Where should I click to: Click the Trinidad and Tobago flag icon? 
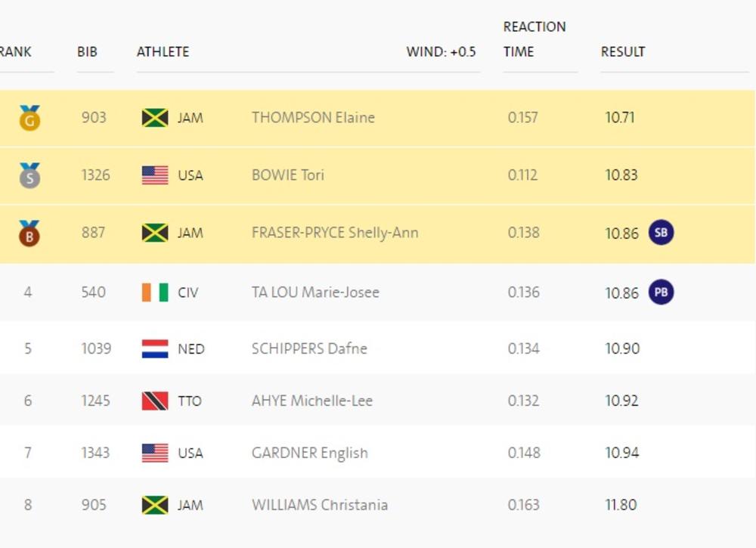(x=155, y=401)
